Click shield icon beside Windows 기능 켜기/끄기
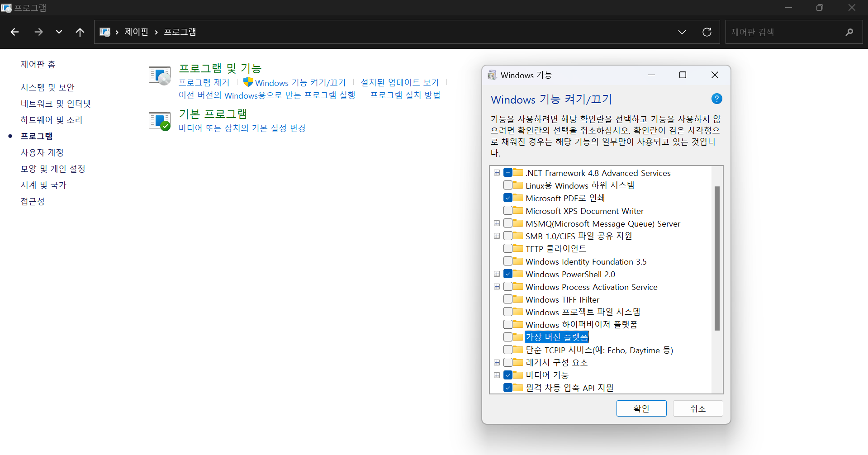This screenshot has height=455, width=868. click(x=248, y=82)
